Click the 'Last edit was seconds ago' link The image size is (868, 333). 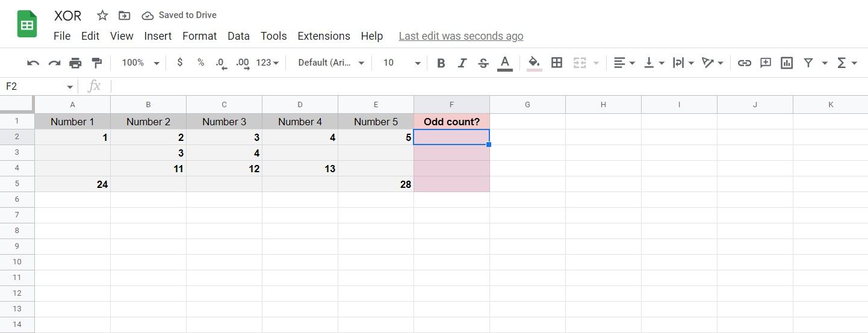461,36
